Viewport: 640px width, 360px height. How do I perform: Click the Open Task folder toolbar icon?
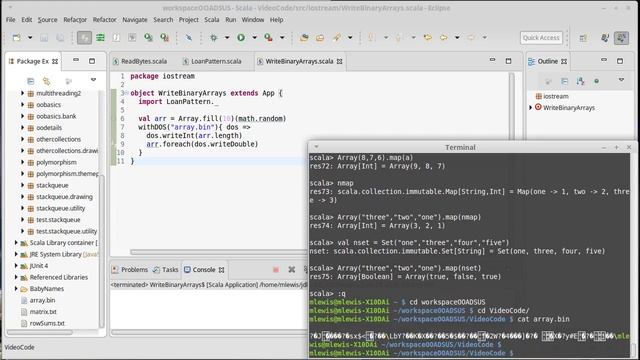(x=320, y=38)
